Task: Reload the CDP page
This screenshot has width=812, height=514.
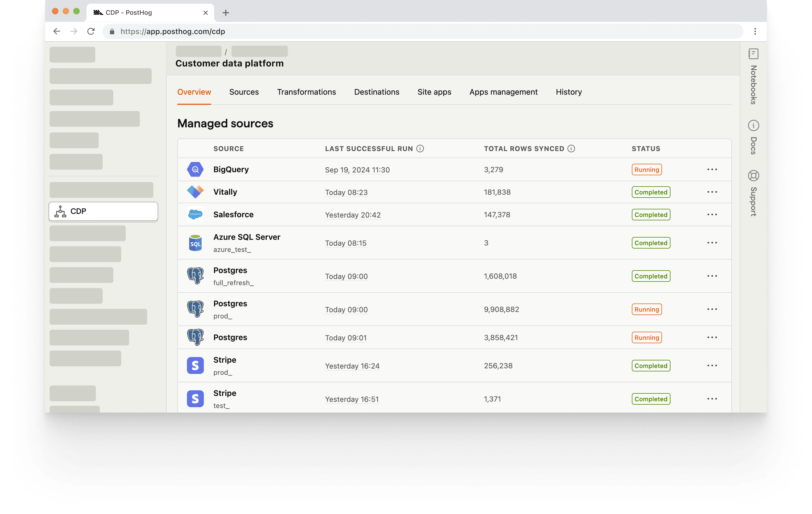Action: pos(91,31)
